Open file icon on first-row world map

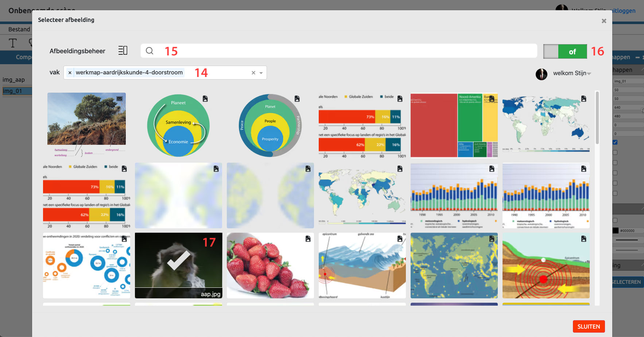(x=584, y=98)
